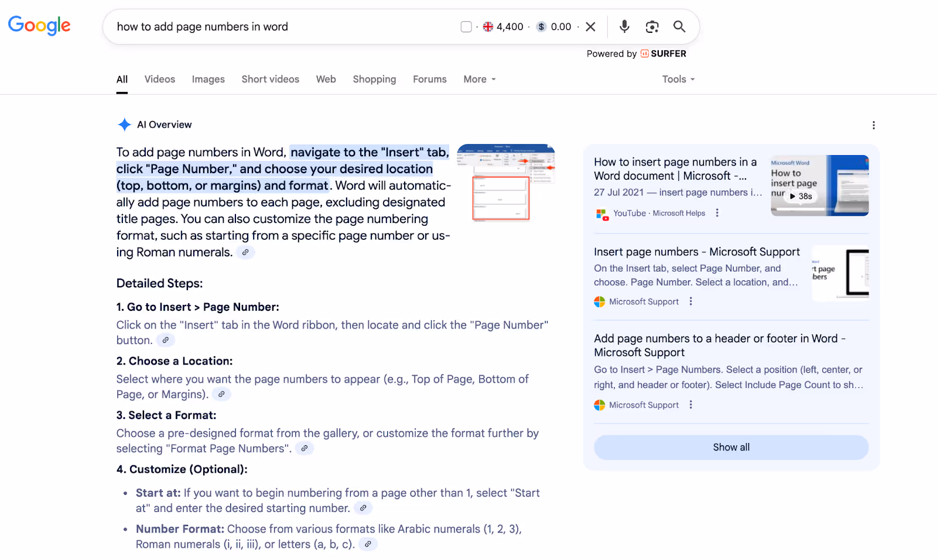This screenshot has width=937, height=560.
Task: Click the Insert page numbers result thumbnail
Action: click(840, 273)
